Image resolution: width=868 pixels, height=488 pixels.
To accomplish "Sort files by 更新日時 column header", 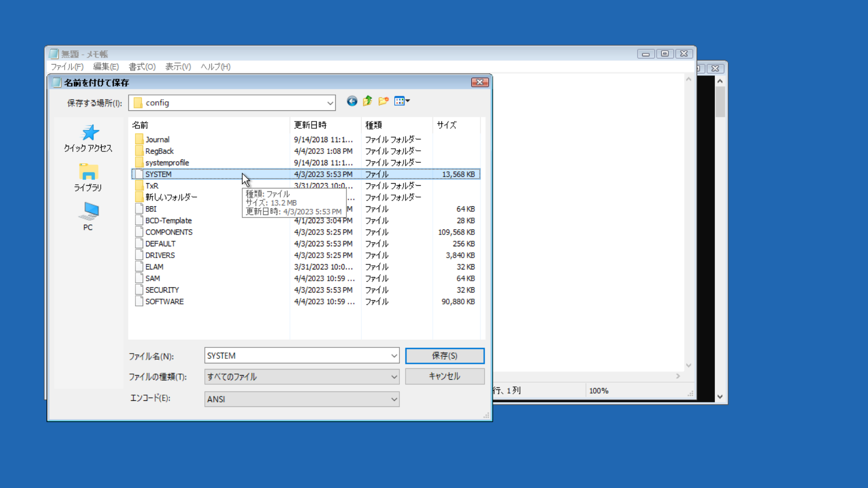I will [310, 125].
